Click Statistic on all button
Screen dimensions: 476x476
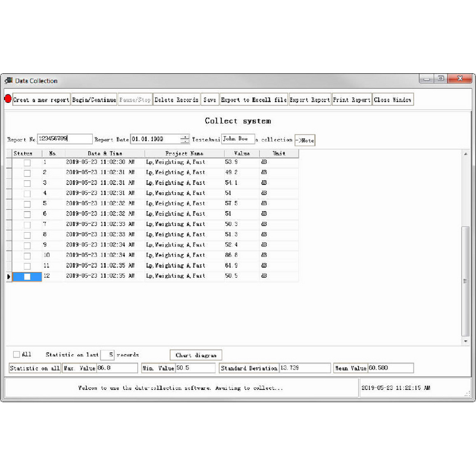[x=35, y=368]
